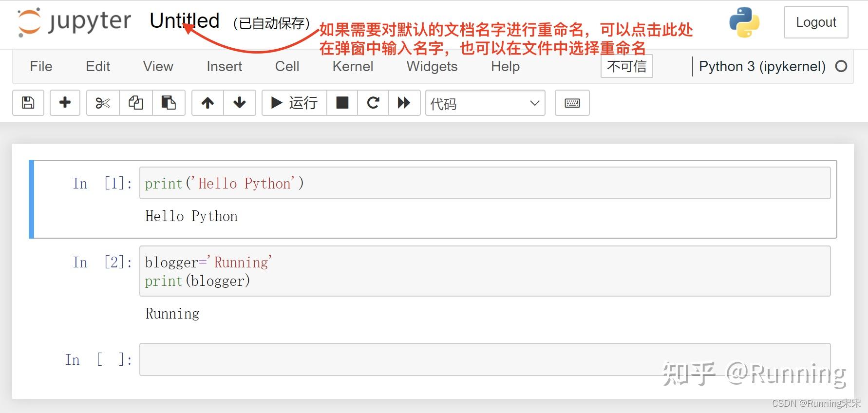Screen dimensions: 868x413
Task: Click into the empty third code cell
Action: [x=484, y=359]
